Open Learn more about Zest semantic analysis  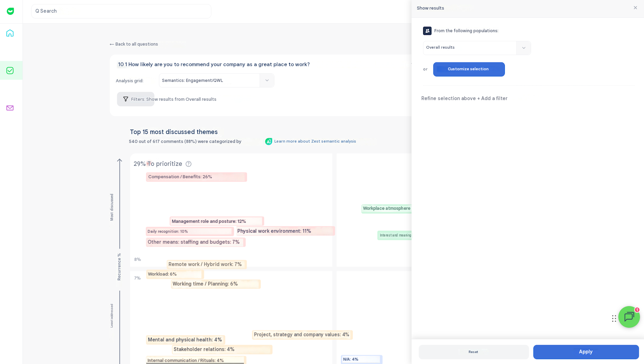coord(315,141)
